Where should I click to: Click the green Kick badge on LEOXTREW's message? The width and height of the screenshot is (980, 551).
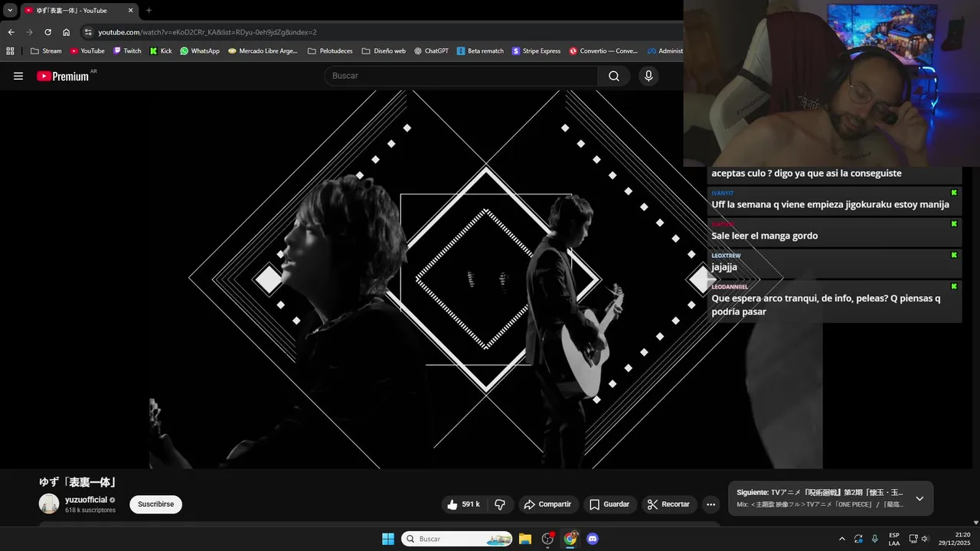click(954, 255)
